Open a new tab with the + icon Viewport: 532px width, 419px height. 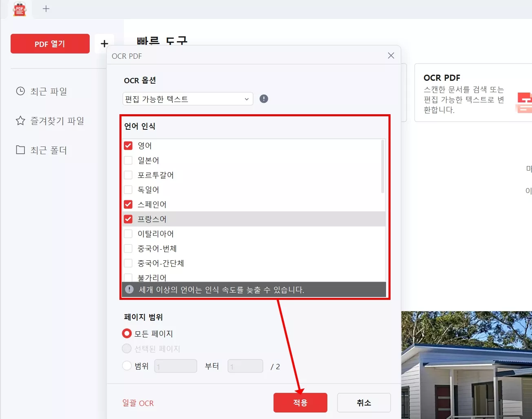[46, 9]
